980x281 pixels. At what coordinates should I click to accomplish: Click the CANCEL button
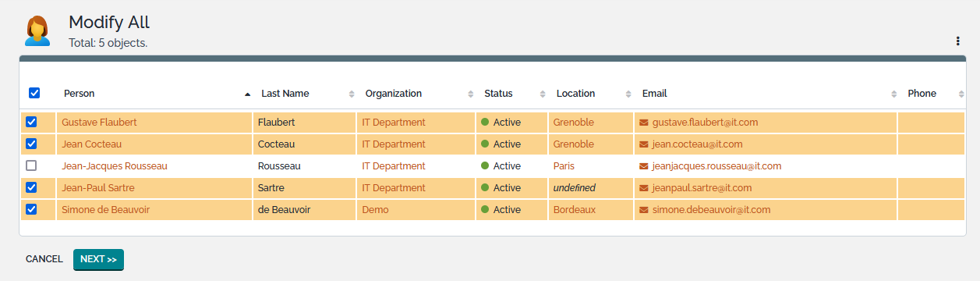click(44, 259)
